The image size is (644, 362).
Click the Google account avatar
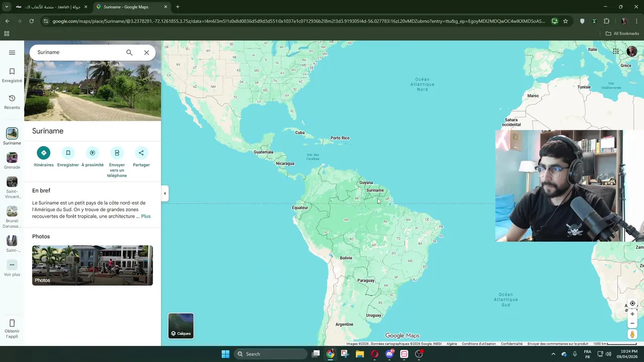[631, 51]
